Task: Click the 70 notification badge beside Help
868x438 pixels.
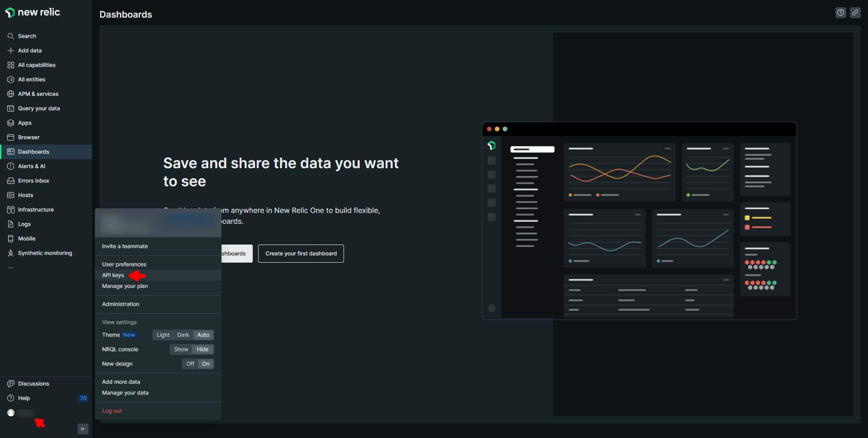Action: pos(83,398)
